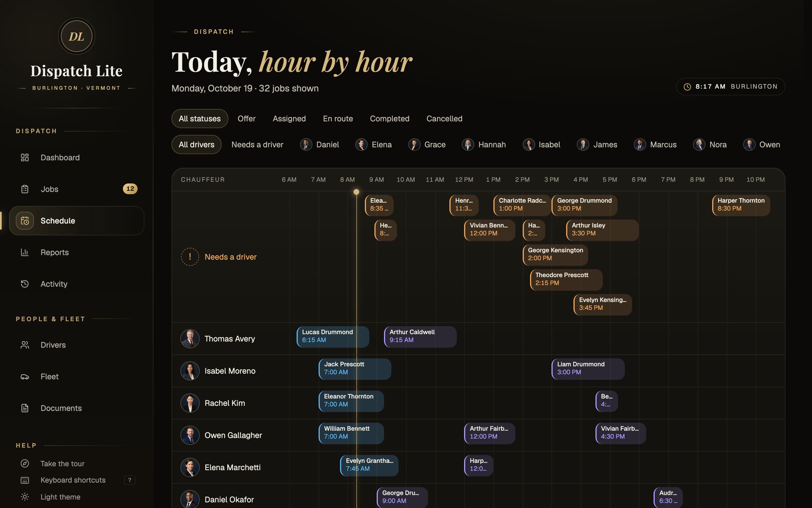The height and width of the screenshot is (508, 812).
Task: Select the All drivers filter
Action: coord(197,145)
